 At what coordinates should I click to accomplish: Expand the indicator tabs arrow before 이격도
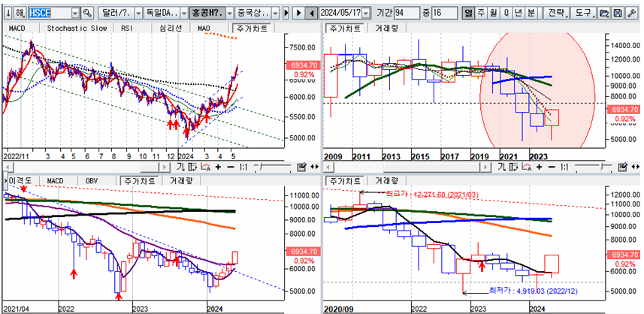click(6, 181)
